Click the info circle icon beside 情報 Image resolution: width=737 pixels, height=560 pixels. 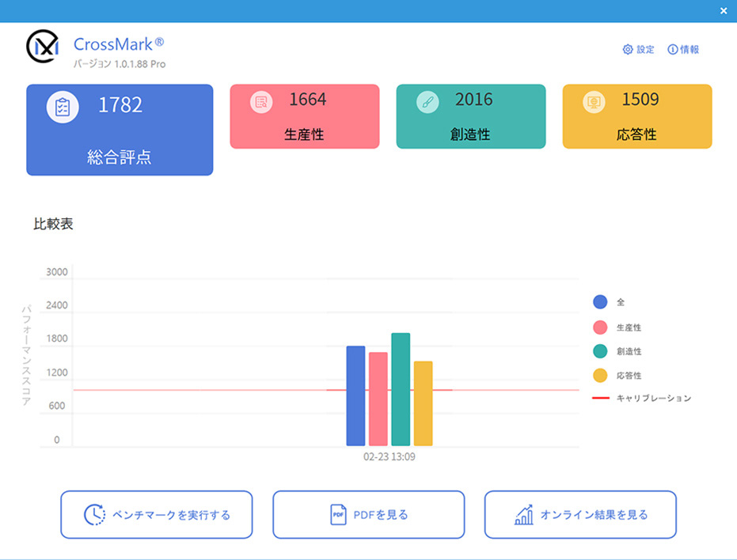click(673, 50)
